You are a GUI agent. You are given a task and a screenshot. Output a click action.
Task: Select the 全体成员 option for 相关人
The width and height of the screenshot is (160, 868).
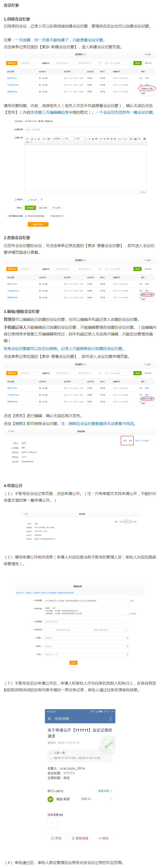point(30,208)
